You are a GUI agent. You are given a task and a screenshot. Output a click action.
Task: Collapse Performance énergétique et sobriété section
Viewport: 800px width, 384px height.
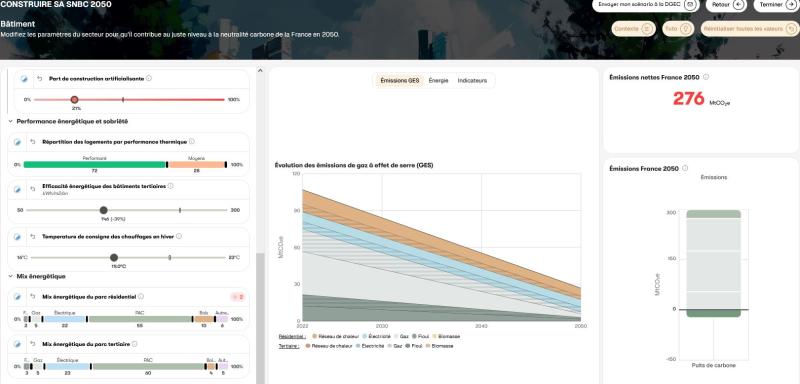(x=10, y=122)
